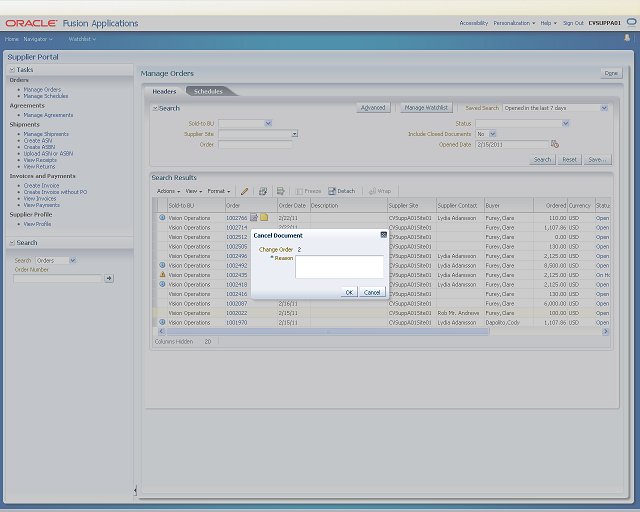Screen dimensions: 640x512
Task: Switch to the Schedules tab
Action: point(208,91)
